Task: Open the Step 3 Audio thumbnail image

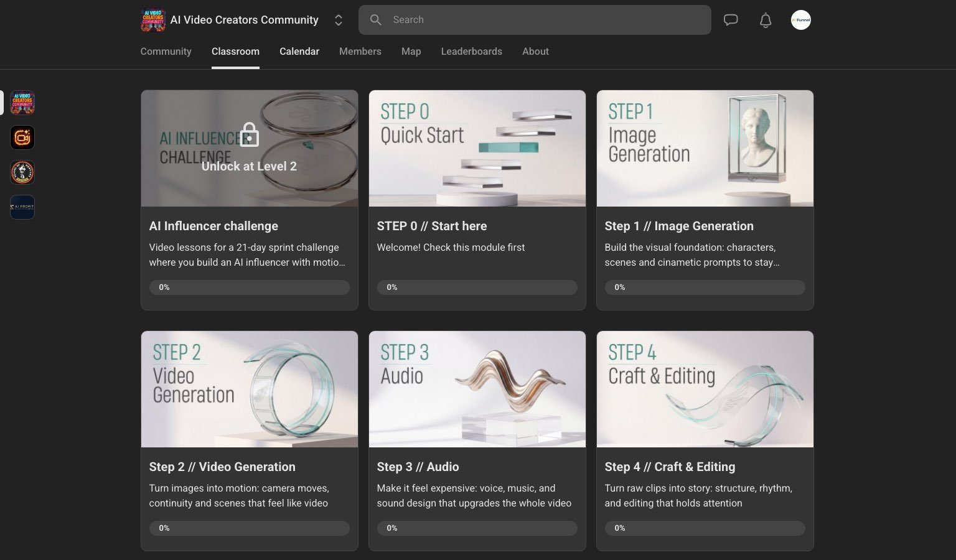Action: click(x=477, y=389)
